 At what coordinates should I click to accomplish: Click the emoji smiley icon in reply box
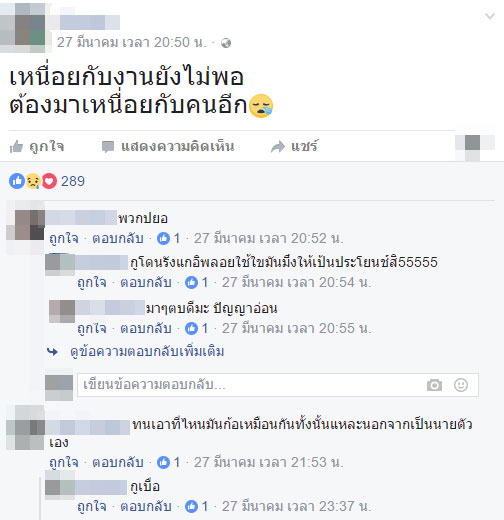[461, 385]
